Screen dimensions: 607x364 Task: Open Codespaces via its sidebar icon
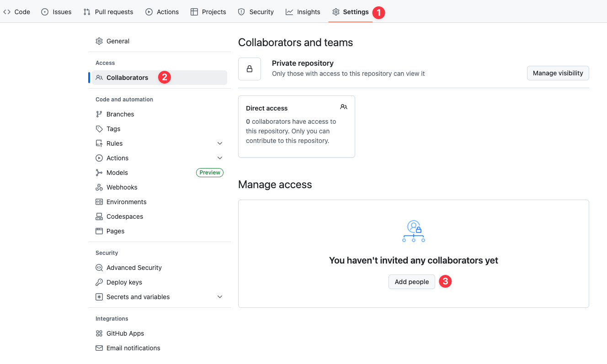click(99, 216)
